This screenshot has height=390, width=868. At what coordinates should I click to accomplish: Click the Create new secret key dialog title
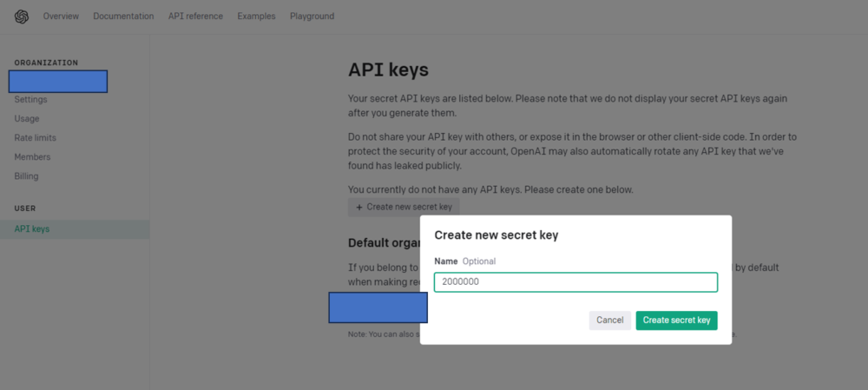point(496,235)
